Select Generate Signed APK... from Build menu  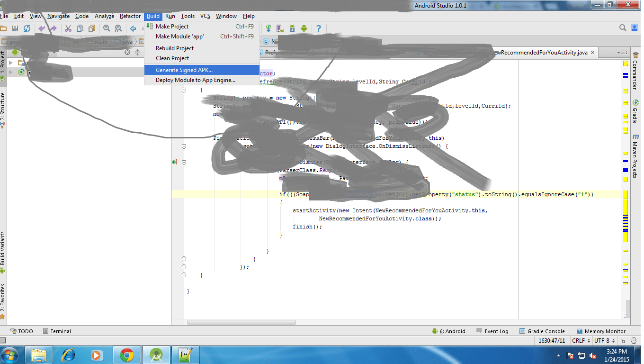click(x=202, y=70)
